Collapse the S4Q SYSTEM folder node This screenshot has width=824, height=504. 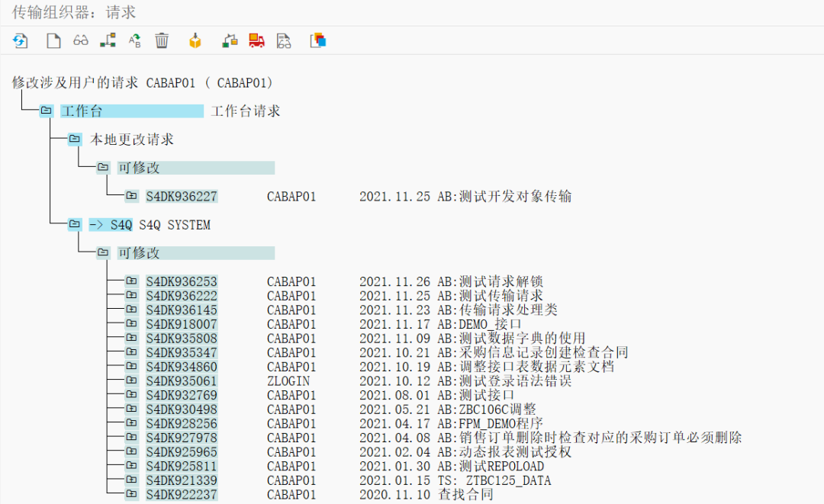click(75, 224)
